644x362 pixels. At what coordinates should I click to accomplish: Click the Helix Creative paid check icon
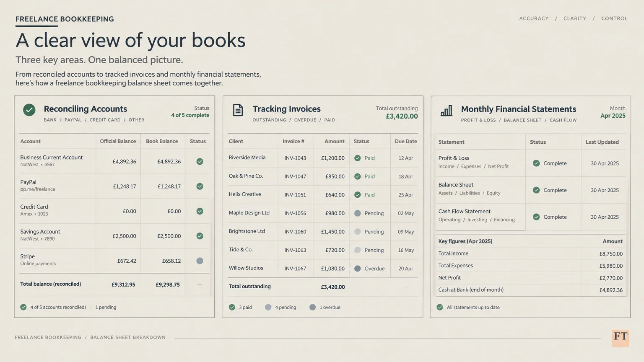click(x=358, y=195)
